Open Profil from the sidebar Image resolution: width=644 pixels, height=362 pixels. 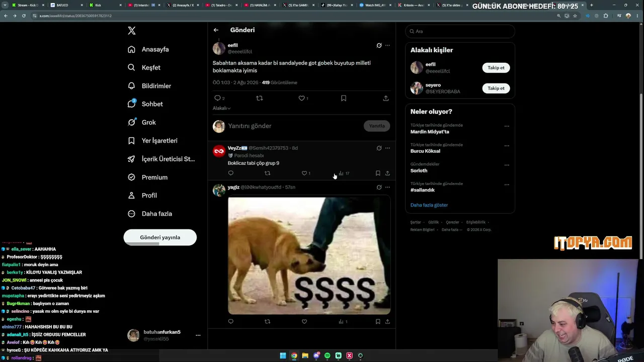click(142, 195)
